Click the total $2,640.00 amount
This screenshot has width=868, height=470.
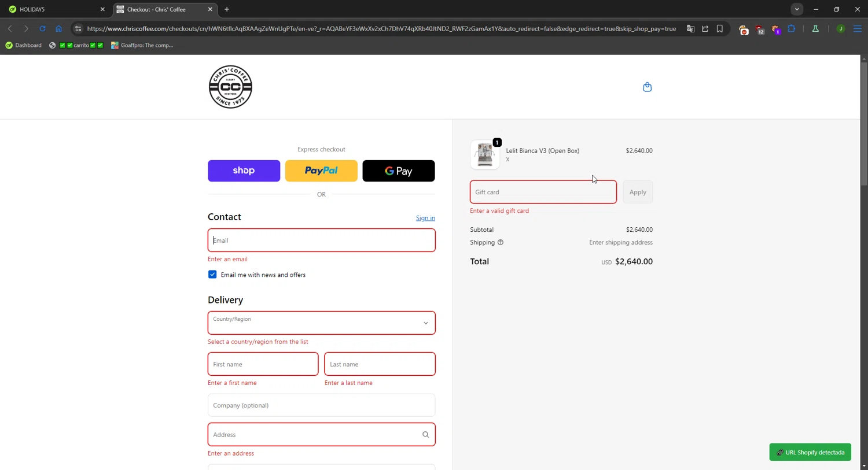click(x=634, y=261)
